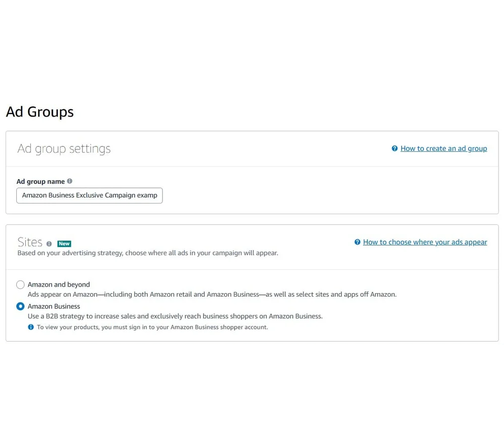Click the 'To view your products' sign-in notice text

(152, 327)
